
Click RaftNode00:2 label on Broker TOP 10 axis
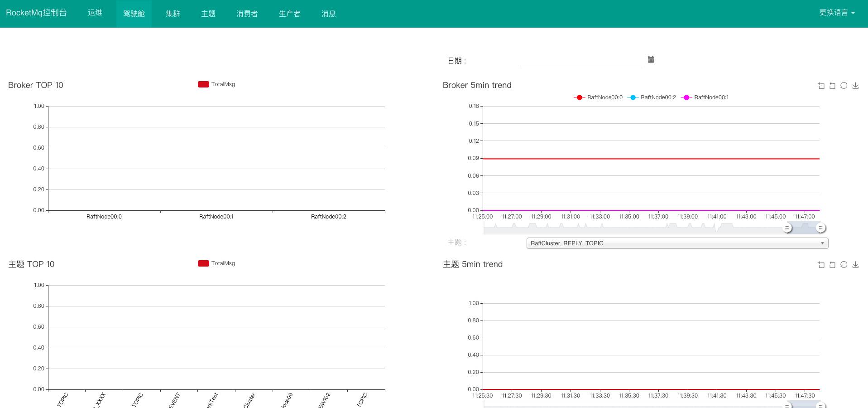pyautogui.click(x=329, y=217)
